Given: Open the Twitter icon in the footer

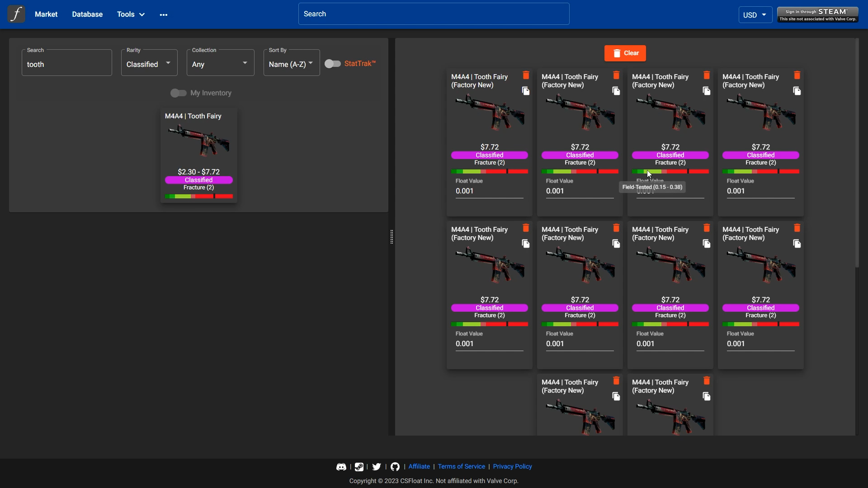Looking at the screenshot, I should point(377,467).
